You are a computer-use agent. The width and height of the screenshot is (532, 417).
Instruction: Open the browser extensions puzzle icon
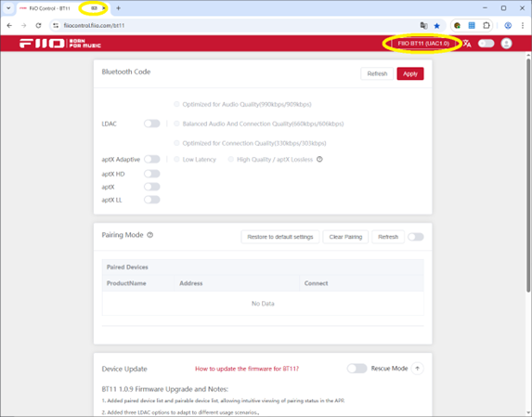(487, 25)
